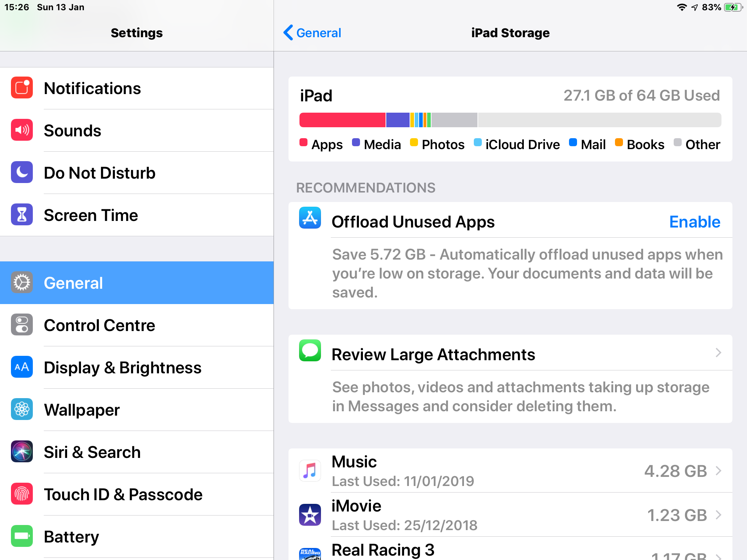Screen dimensions: 747x560
Task: Tap the Siri & Search icon
Action: 22,452
